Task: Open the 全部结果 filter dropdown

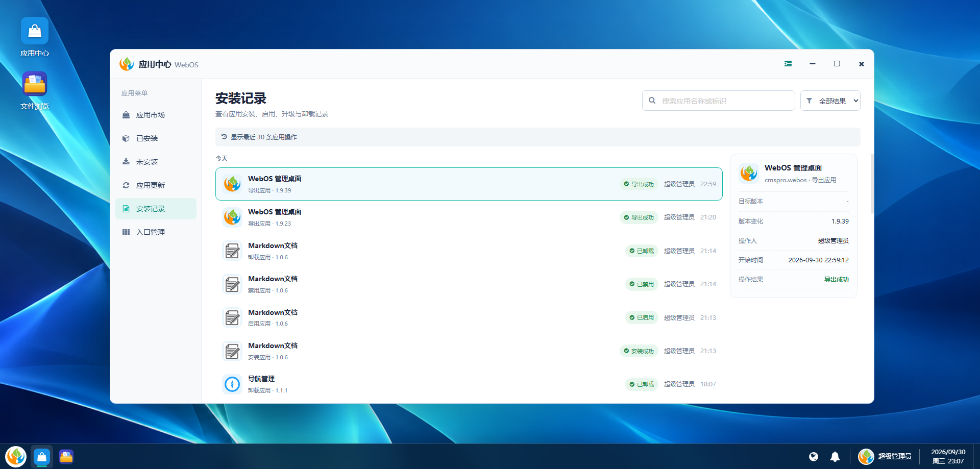Action: coord(830,101)
